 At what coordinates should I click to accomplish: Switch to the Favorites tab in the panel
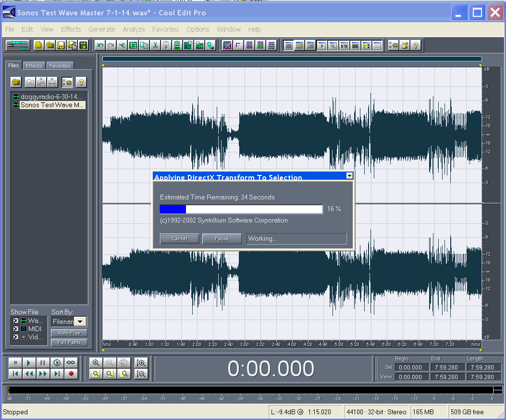(x=60, y=66)
